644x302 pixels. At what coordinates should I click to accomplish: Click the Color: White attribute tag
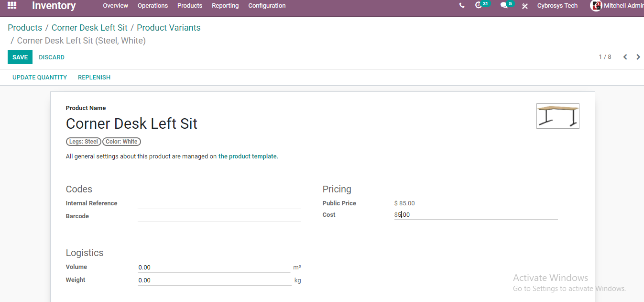121,142
